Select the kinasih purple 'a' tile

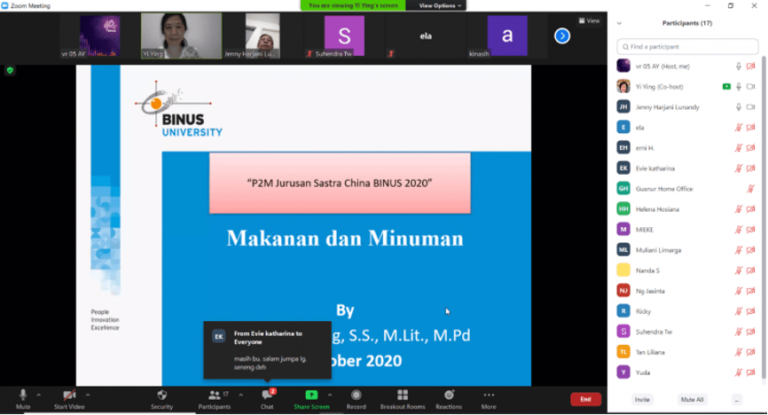pyautogui.click(x=507, y=36)
